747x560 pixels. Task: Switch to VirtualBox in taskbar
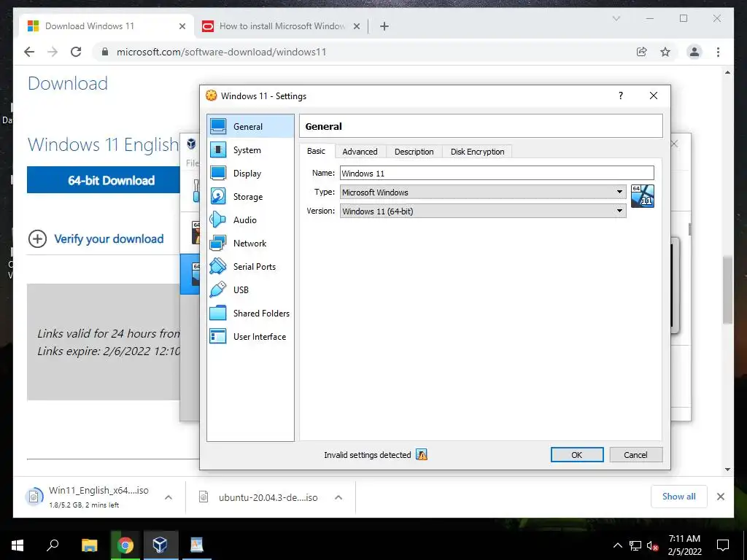click(x=160, y=545)
